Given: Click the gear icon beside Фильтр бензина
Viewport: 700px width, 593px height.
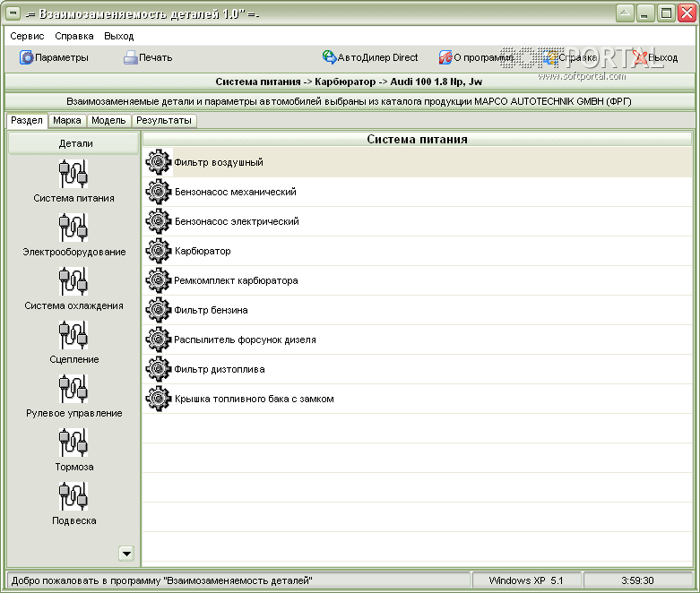Looking at the screenshot, I should click(x=159, y=310).
